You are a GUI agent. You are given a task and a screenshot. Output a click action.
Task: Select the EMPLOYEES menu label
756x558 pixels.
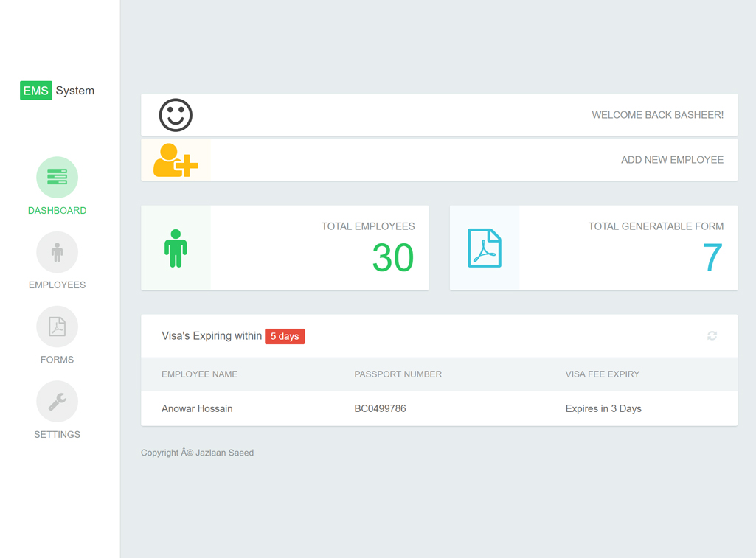coord(57,285)
